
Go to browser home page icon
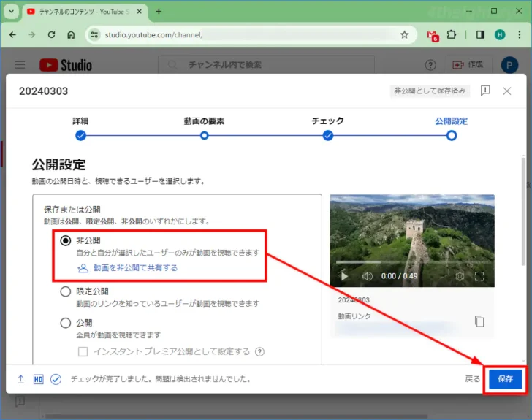tap(71, 34)
